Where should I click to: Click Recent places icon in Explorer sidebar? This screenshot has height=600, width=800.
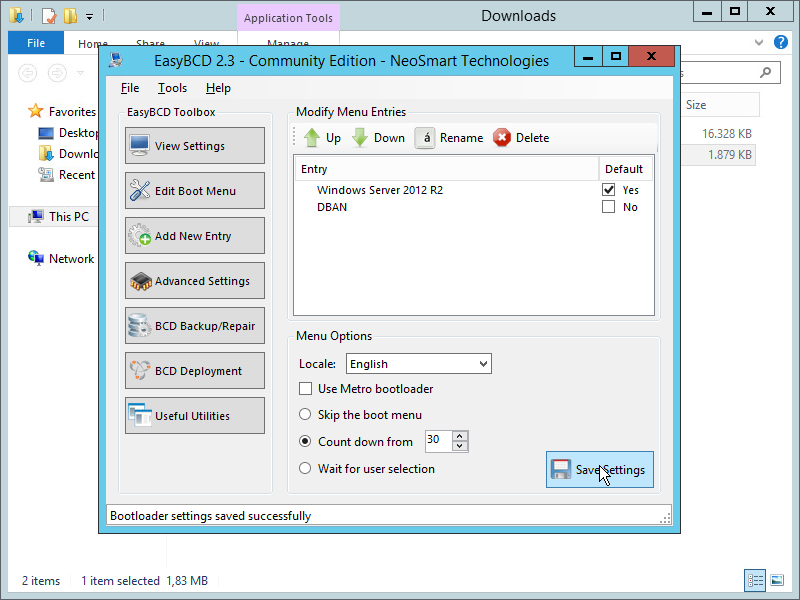point(46,174)
